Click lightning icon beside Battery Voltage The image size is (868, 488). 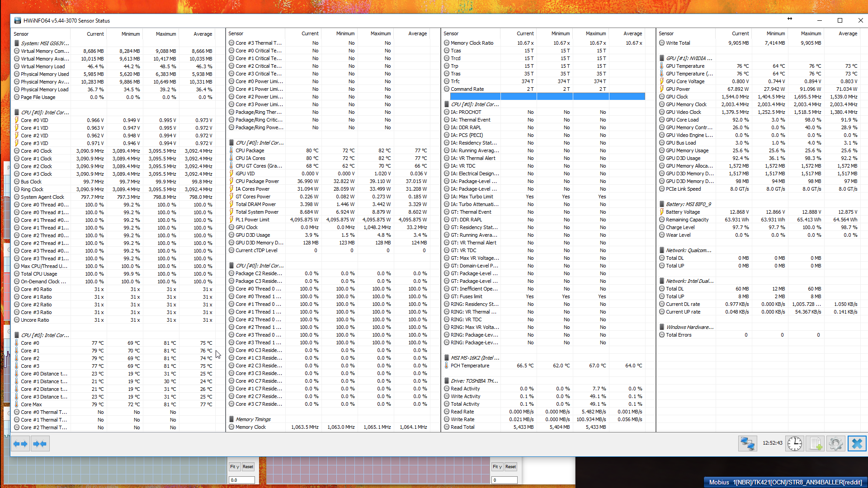click(662, 212)
